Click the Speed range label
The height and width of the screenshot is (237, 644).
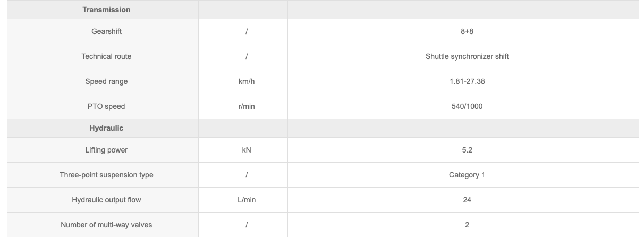106,81
